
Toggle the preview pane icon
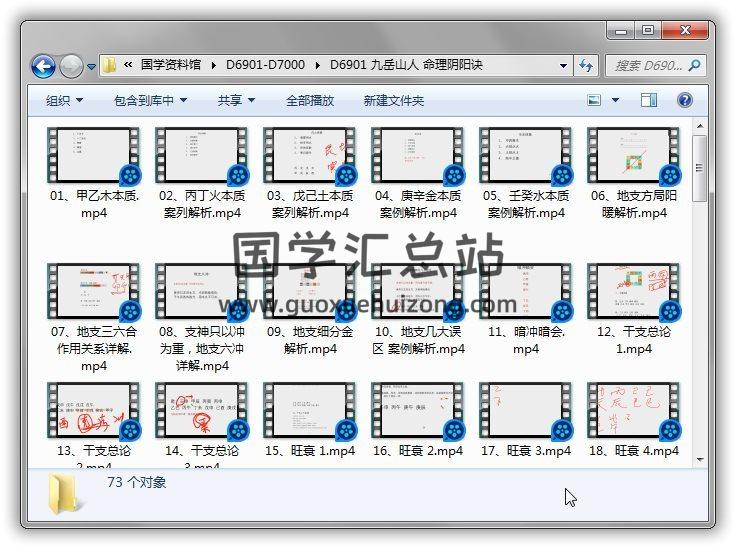(649, 100)
